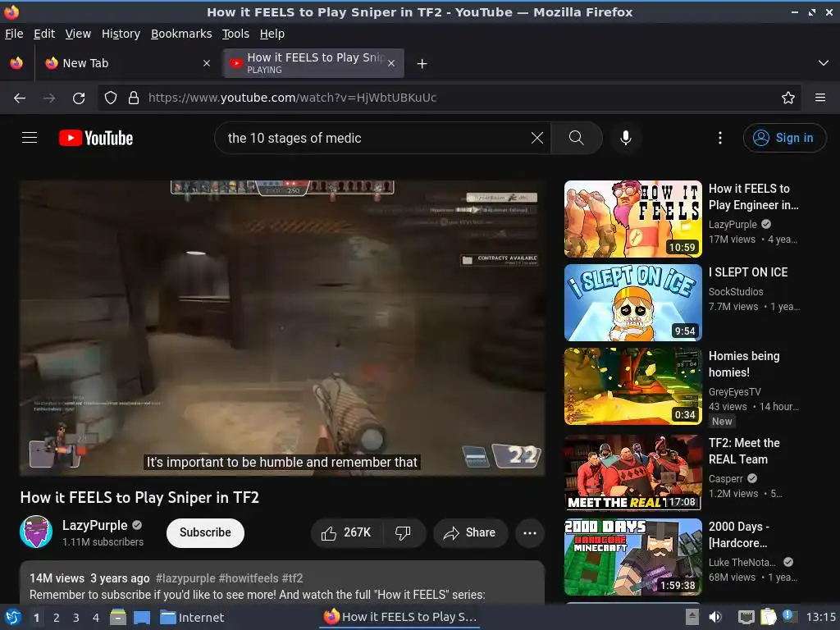Open the Help menu
The width and height of the screenshot is (840, 630).
272,34
